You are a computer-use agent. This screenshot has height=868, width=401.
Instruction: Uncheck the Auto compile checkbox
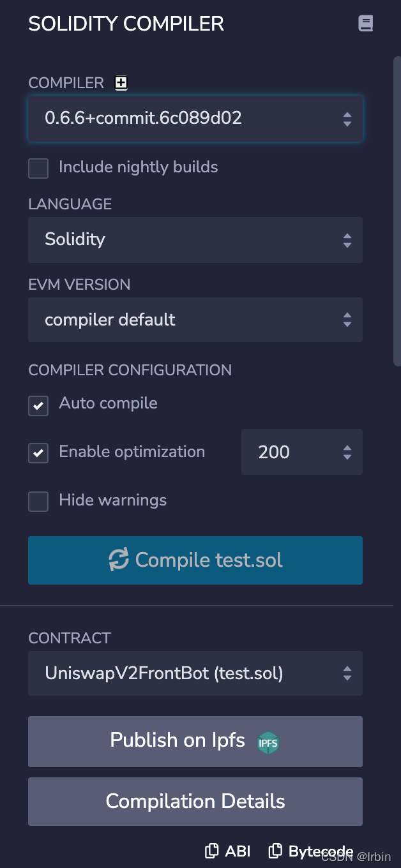point(38,405)
